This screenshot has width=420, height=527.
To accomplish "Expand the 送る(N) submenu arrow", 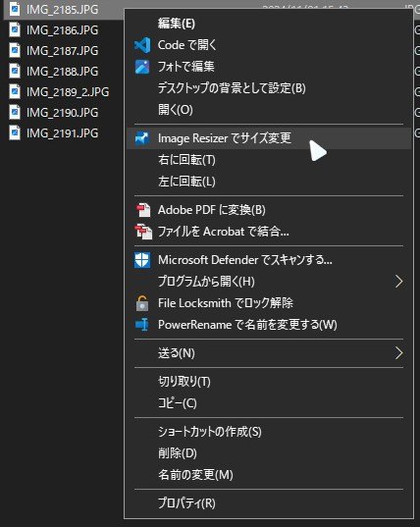I will (x=398, y=353).
